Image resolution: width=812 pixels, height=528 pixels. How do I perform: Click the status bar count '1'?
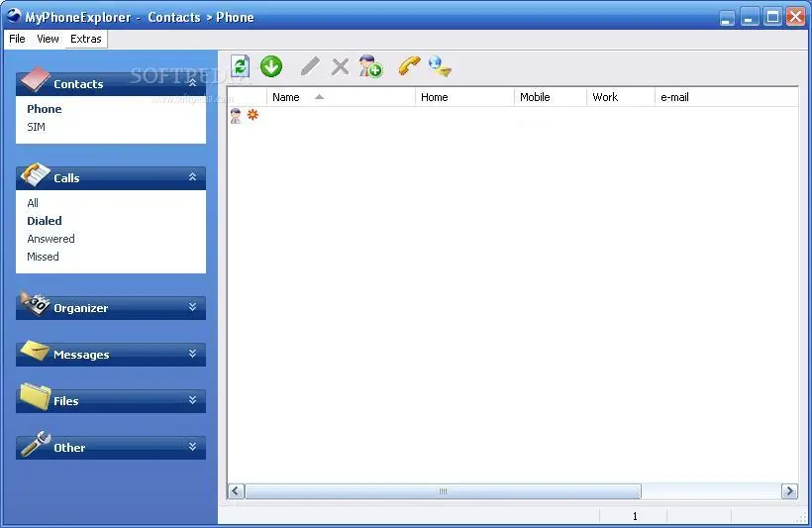pos(635,516)
